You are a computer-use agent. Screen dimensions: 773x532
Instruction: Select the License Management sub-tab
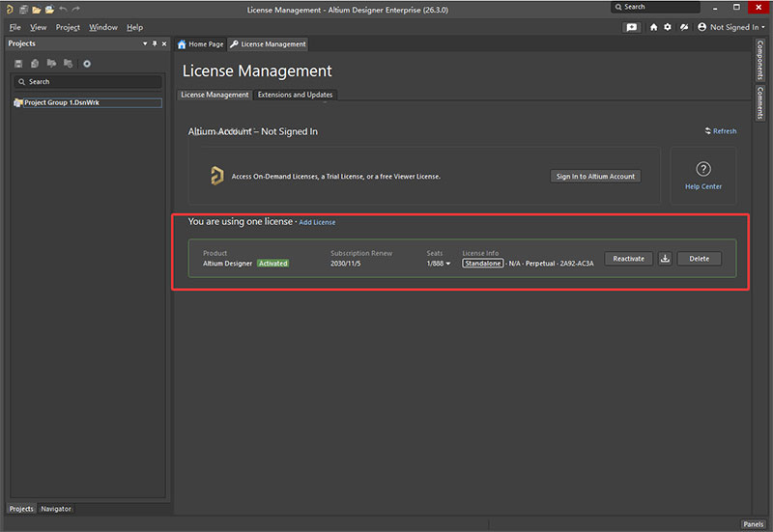[x=215, y=95]
